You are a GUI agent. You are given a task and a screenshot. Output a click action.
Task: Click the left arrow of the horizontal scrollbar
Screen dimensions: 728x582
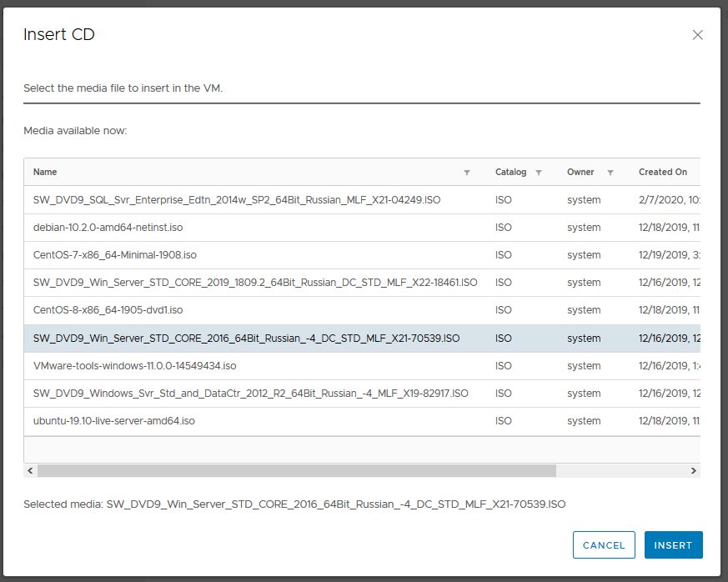pos(30,470)
